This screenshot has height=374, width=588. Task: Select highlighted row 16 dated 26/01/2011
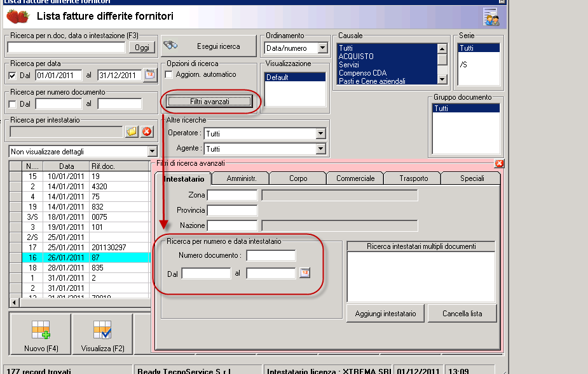pyautogui.click(x=80, y=257)
